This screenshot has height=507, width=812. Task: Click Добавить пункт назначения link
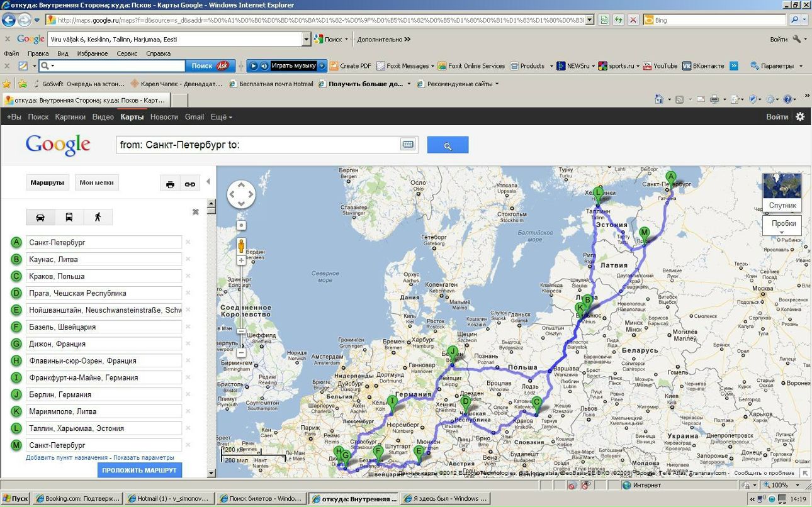click(x=67, y=457)
